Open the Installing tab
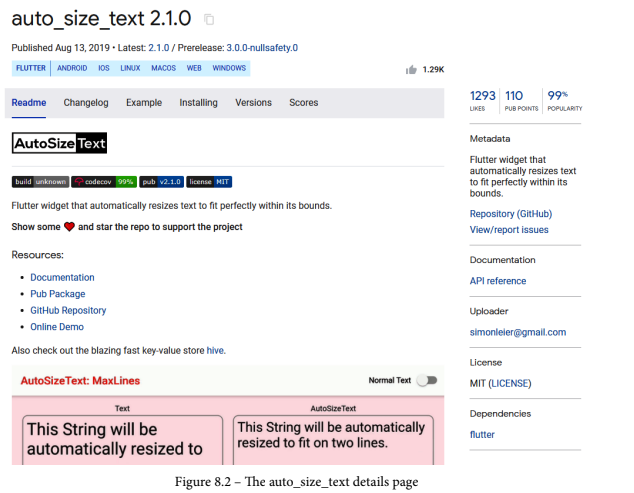 199,103
